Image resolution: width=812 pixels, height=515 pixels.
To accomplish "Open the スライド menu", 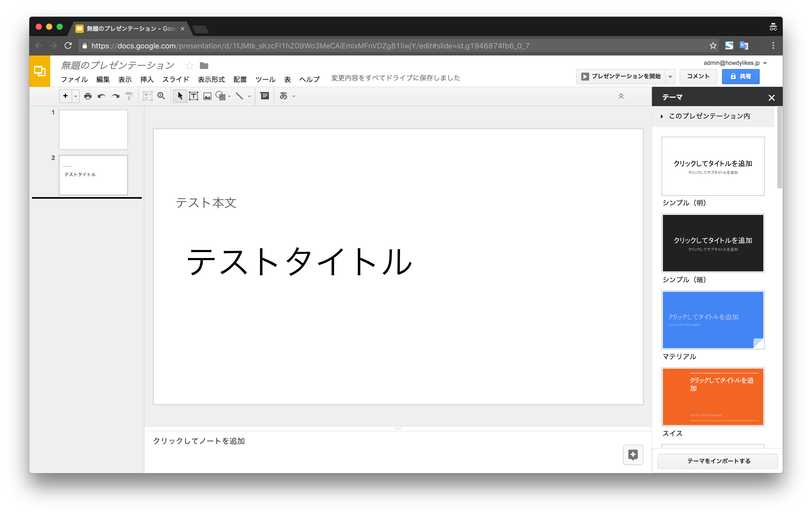I will pos(176,79).
